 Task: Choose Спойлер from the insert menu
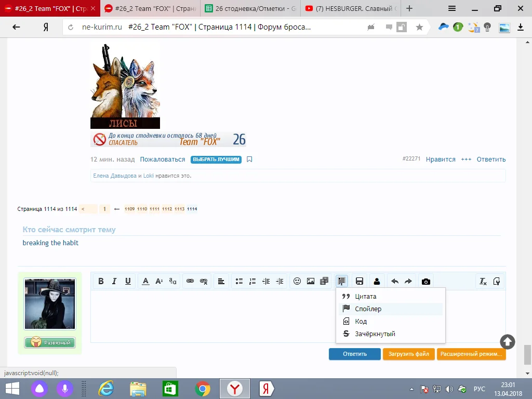(391, 309)
